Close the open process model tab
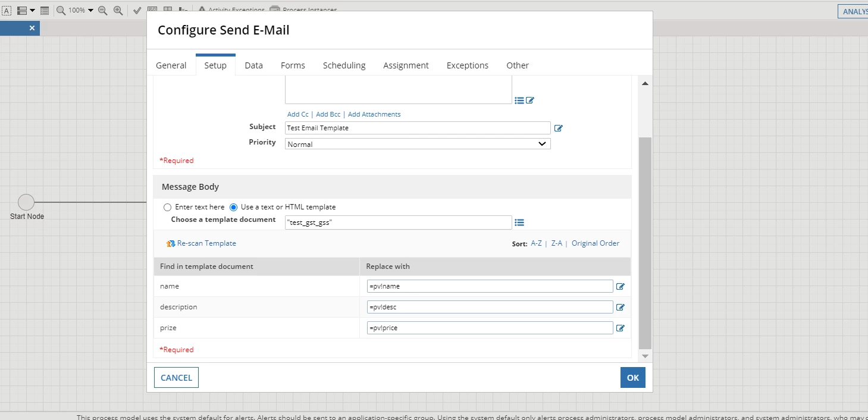Image resolution: width=868 pixels, height=420 pixels. 32,28
